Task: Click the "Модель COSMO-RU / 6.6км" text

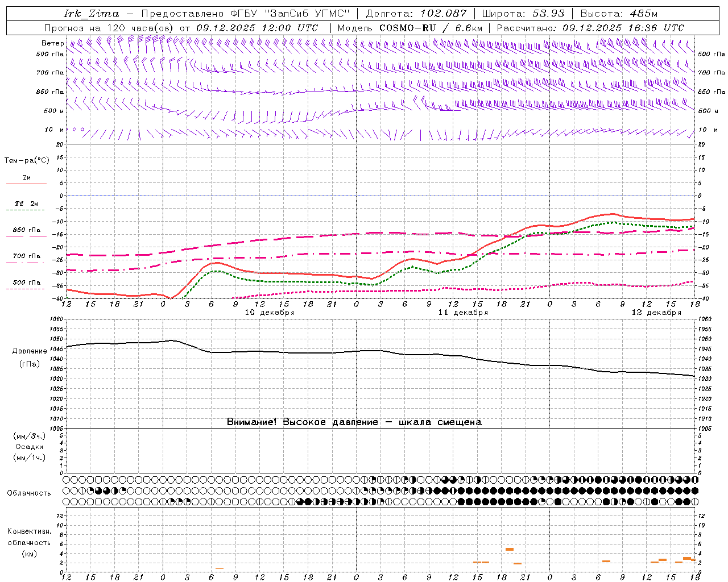Action: pyautogui.click(x=410, y=28)
